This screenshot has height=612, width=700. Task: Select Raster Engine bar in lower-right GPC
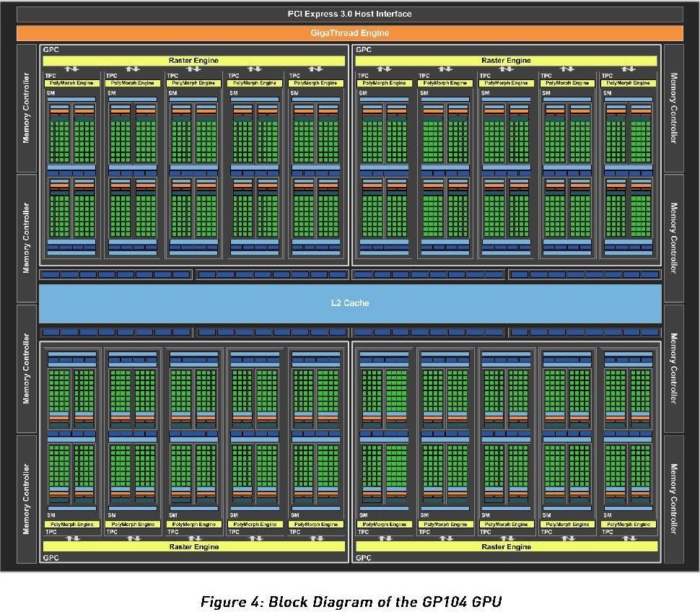click(507, 546)
